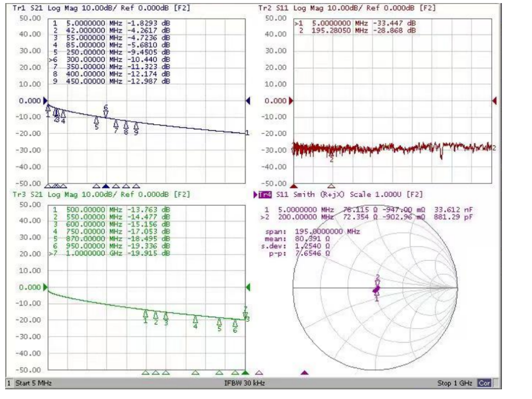Click the Stop 1 GHz status entry
The image size is (532, 399).
(454, 383)
